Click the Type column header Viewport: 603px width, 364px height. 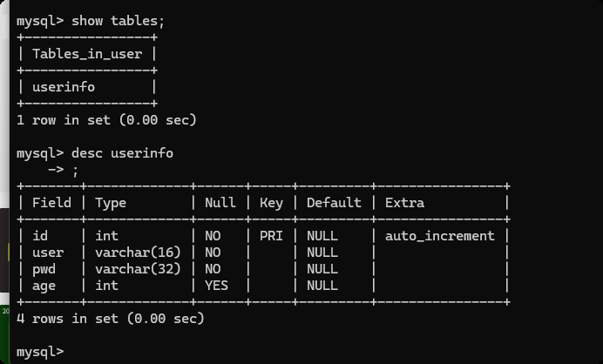tap(111, 203)
